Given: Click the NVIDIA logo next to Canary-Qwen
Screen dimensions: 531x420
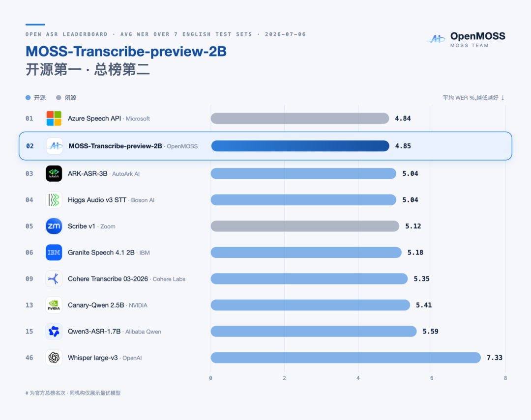Looking at the screenshot, I should pos(54,305).
